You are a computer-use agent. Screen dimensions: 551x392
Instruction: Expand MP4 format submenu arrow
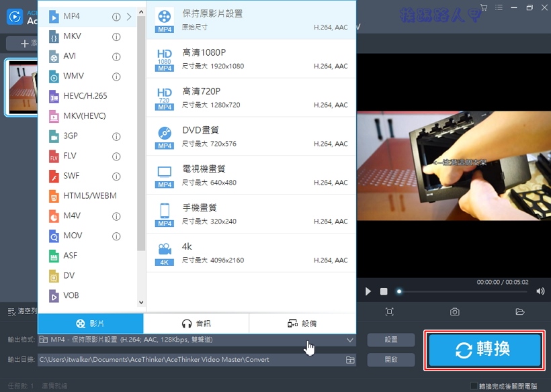(129, 17)
